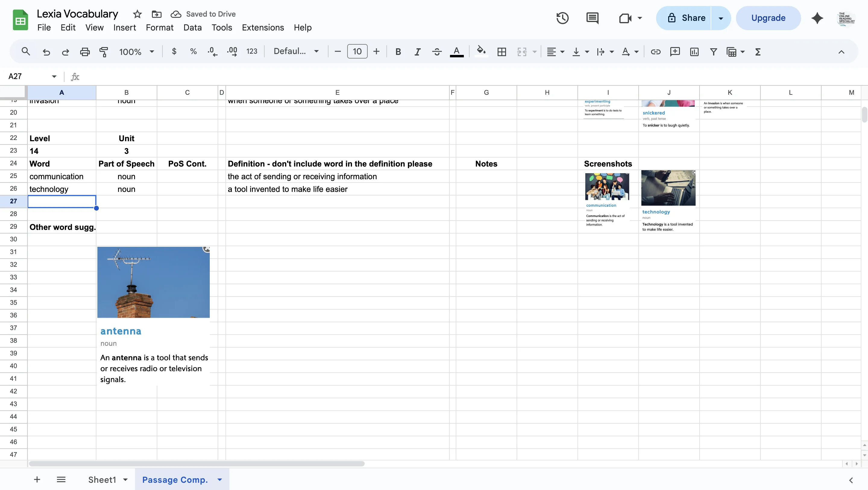Insert a chart
Image resolution: width=868 pixels, height=490 pixels.
pyautogui.click(x=694, y=51)
